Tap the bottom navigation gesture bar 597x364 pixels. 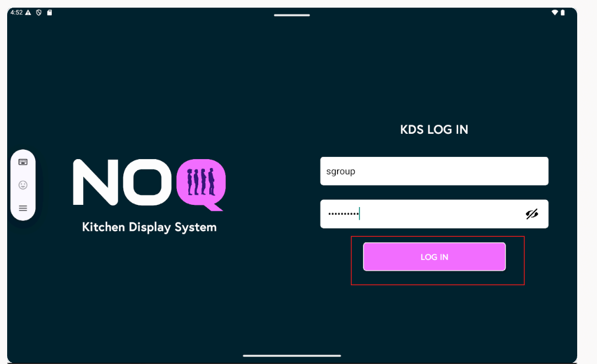pyautogui.click(x=292, y=356)
